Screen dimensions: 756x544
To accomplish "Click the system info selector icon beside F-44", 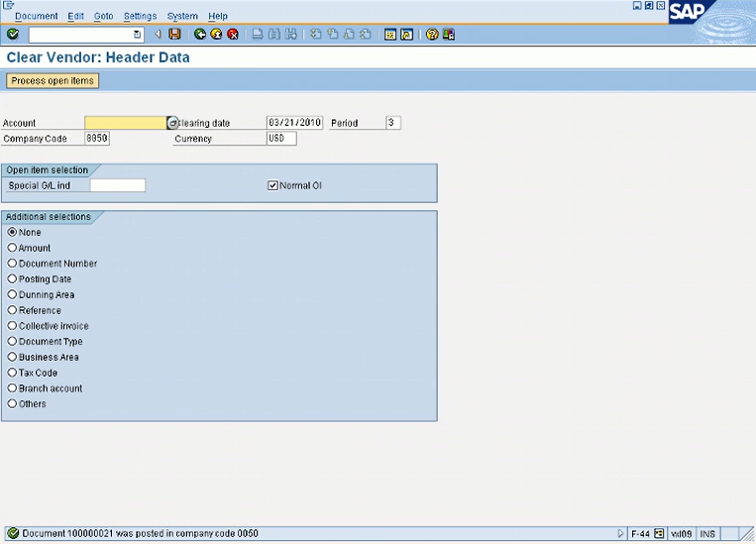I will point(659,533).
